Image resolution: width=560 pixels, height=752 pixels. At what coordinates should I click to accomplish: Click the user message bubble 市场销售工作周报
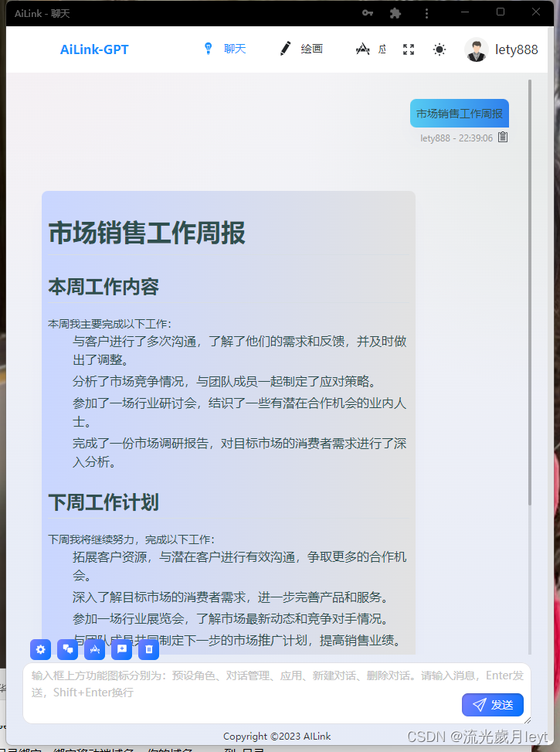coord(460,113)
